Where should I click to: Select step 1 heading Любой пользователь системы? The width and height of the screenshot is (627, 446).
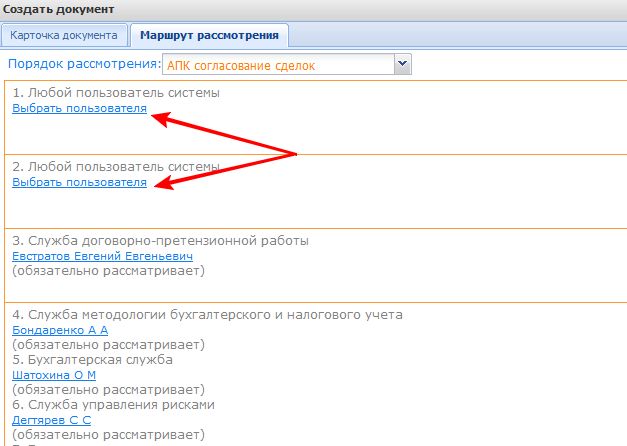(116, 93)
